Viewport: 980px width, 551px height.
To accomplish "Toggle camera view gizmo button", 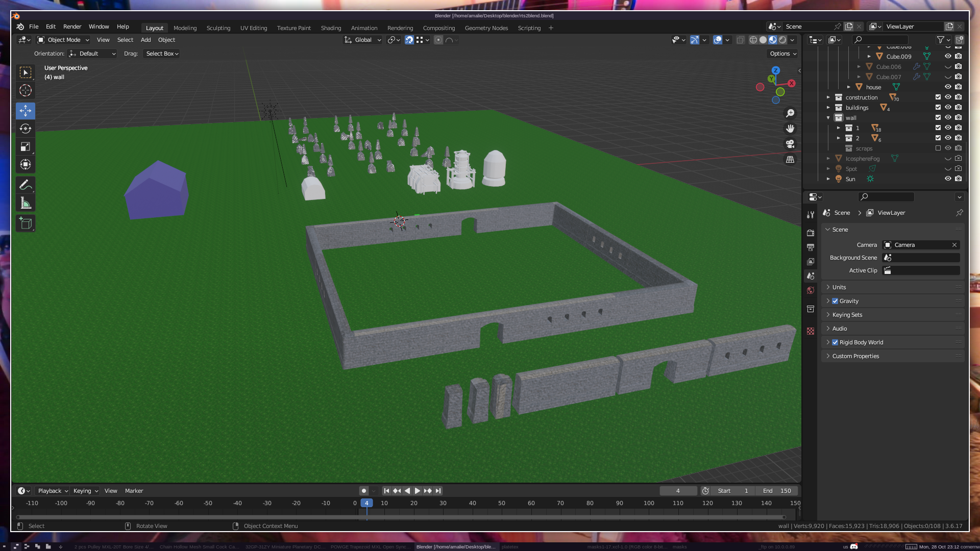I will coord(790,144).
